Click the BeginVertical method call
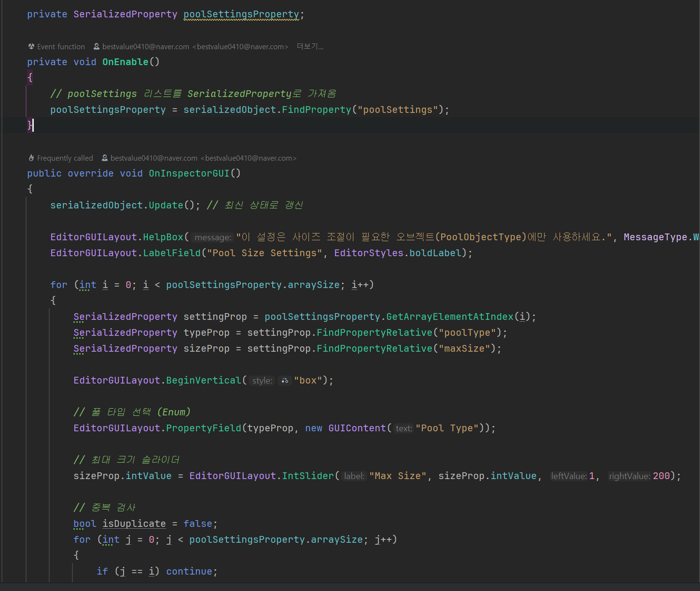Viewport: 700px width, 591px height. (x=204, y=380)
